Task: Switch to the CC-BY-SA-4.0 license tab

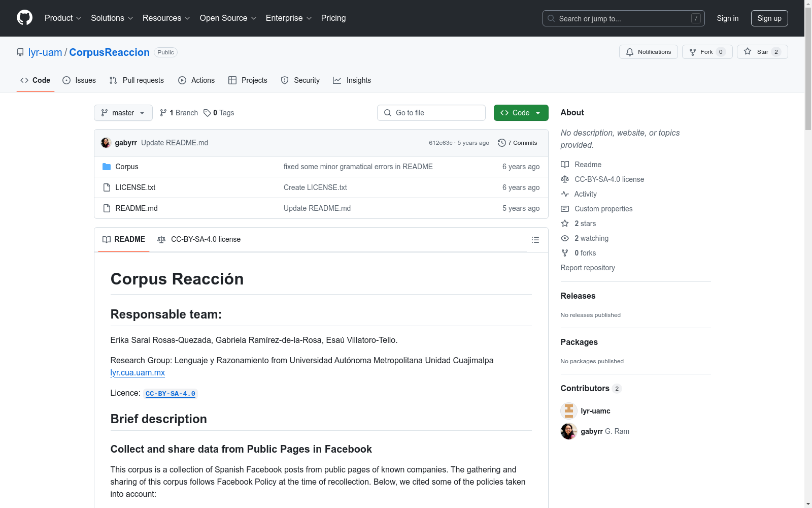Action: [199, 239]
